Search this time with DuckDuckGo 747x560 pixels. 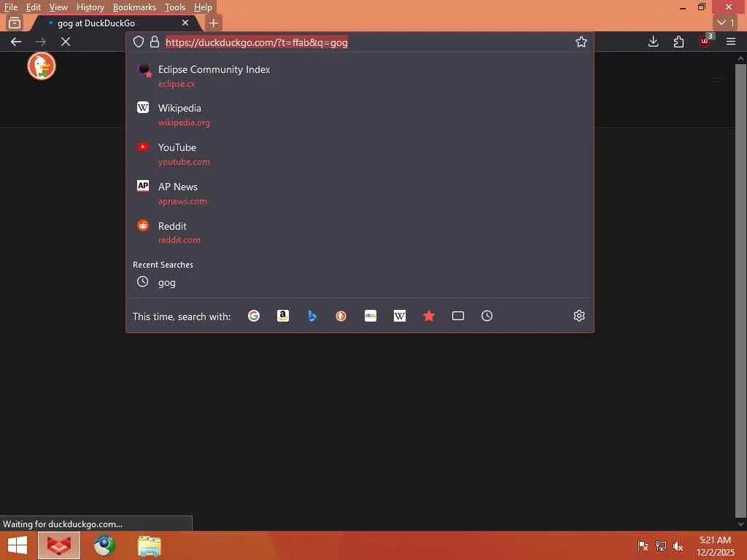pyautogui.click(x=341, y=316)
